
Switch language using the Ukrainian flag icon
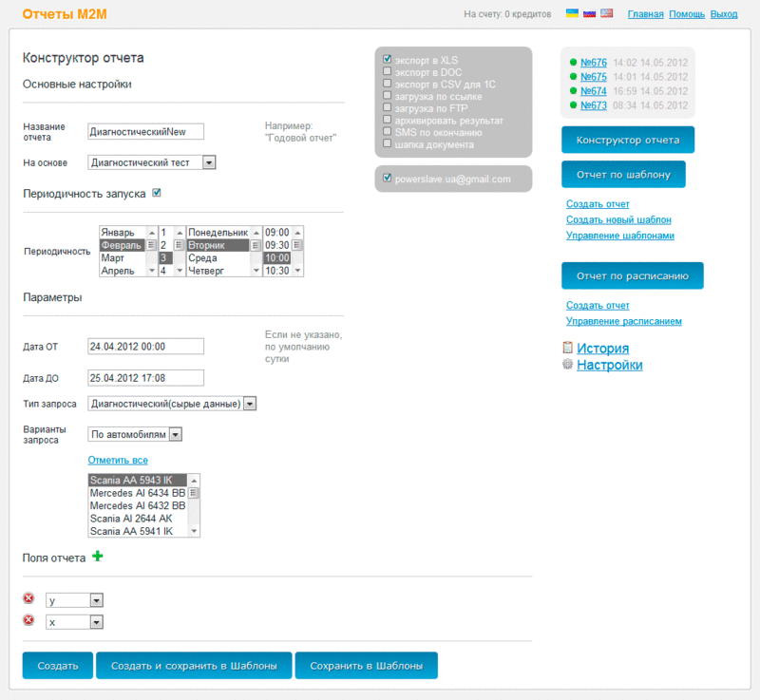click(572, 13)
